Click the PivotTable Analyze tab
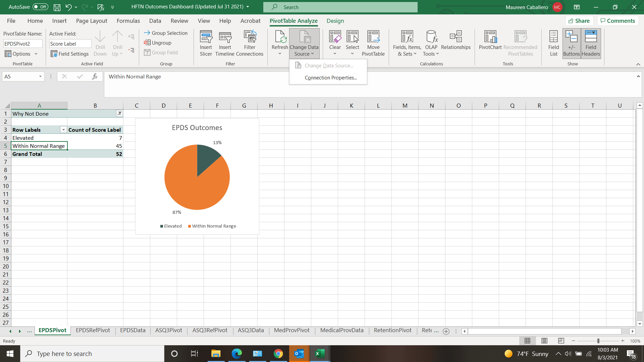This screenshot has width=644, height=362. click(293, 21)
